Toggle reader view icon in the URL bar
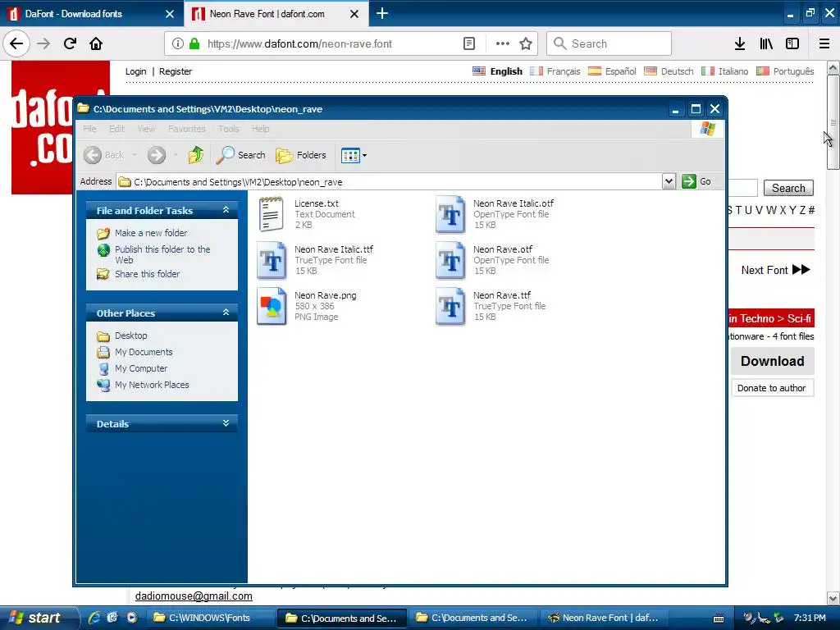Image resolution: width=840 pixels, height=630 pixels. tap(468, 43)
